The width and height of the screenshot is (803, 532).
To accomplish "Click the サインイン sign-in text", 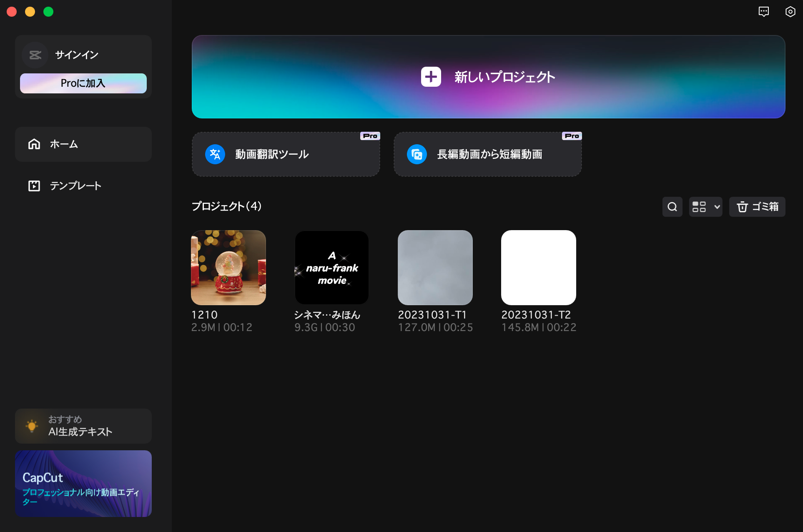I will pos(77,55).
